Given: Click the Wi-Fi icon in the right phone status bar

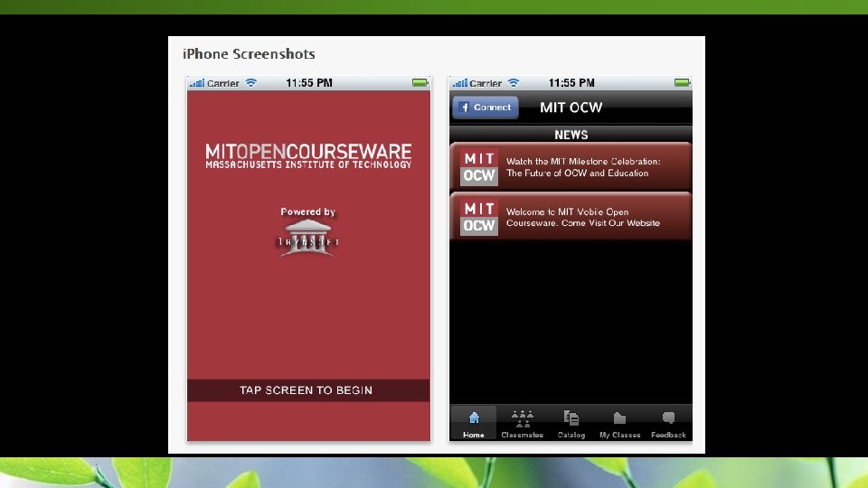Looking at the screenshot, I should 514,83.
